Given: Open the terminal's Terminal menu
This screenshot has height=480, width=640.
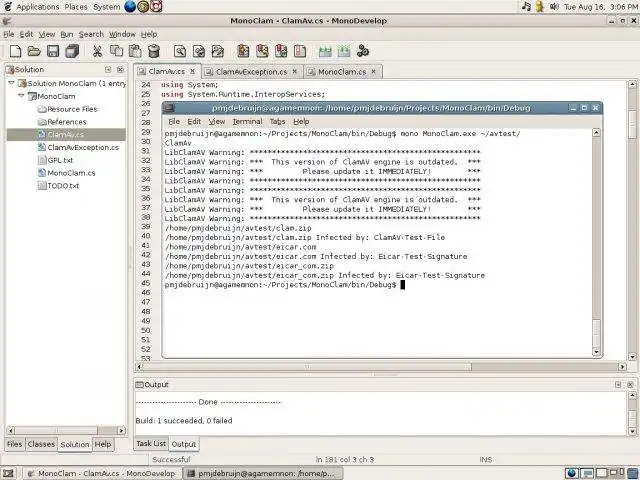Looking at the screenshot, I should pos(247,122).
